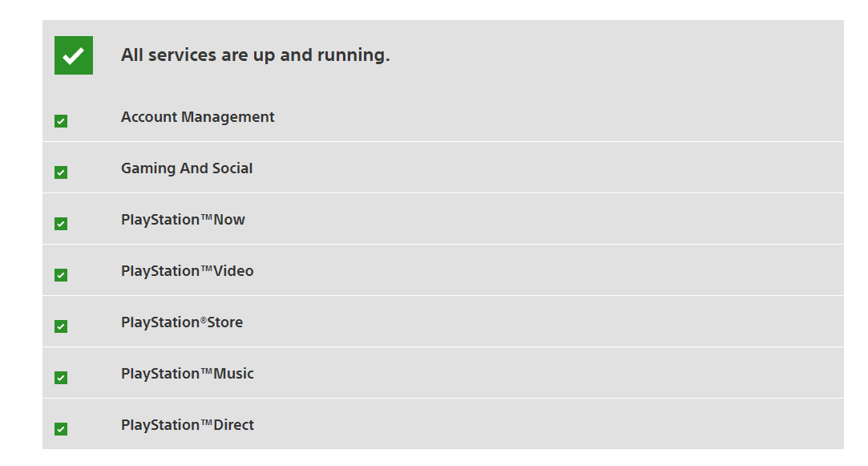The image size is (868, 466).
Task: Click the trademark symbol in PlayStation™Now
Action: [206, 218]
